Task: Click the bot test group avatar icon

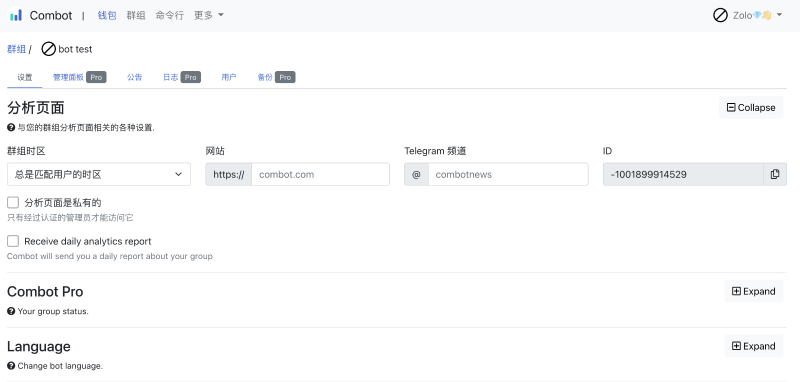Action: pyautogui.click(x=48, y=49)
